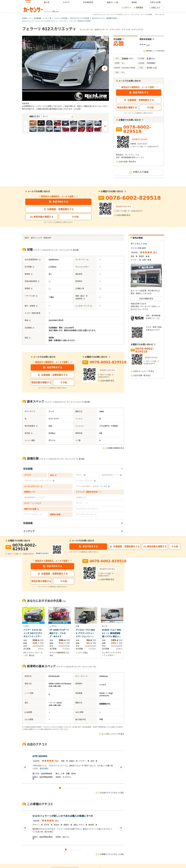Open the レクサス CT 200h recommended car card
Viewport: 186px width, 868px height.
(x=60, y=632)
